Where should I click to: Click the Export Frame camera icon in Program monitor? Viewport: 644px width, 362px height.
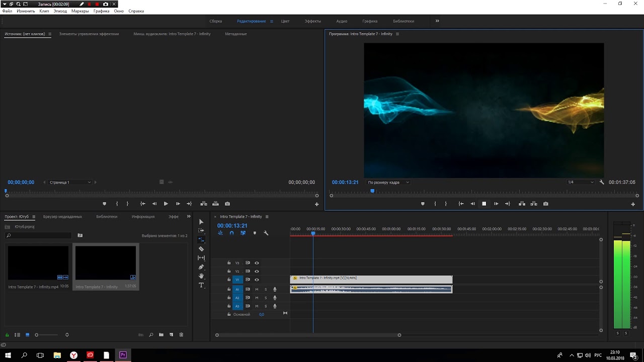point(545,204)
